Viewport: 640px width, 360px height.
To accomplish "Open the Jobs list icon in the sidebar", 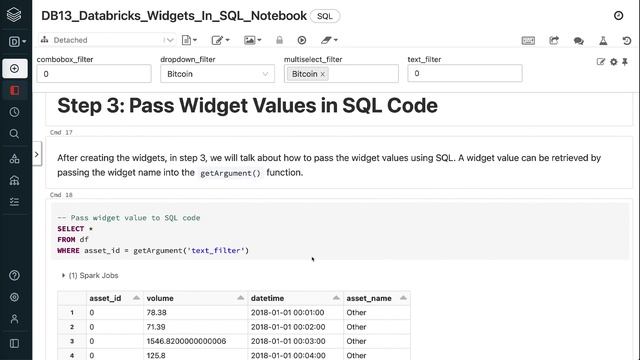I will point(14,202).
